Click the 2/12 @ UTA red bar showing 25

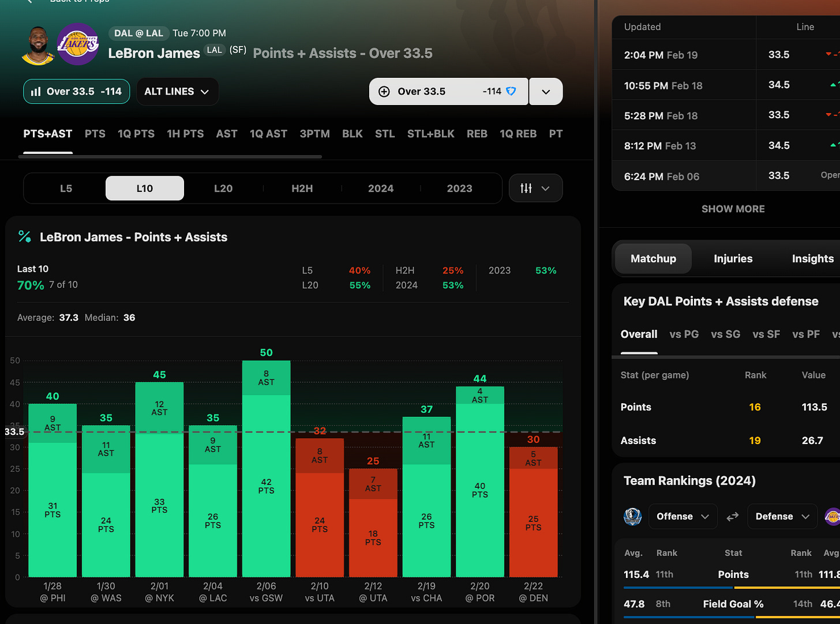[x=373, y=522]
